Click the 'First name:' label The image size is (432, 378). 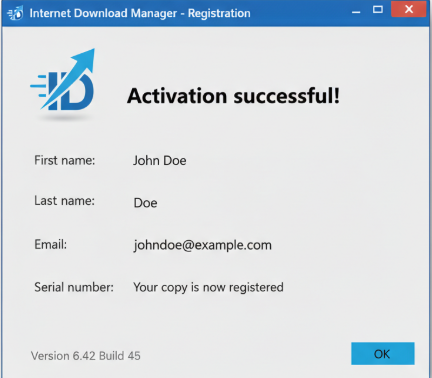(65, 160)
